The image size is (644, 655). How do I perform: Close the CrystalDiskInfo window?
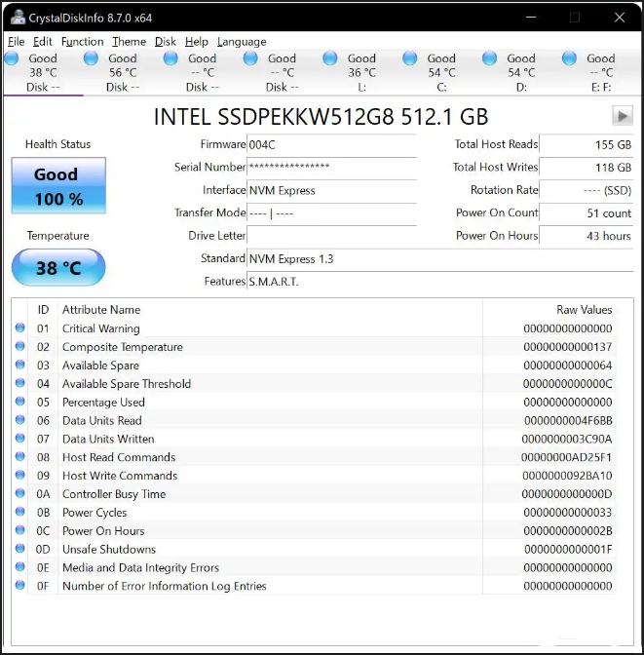coord(620,18)
